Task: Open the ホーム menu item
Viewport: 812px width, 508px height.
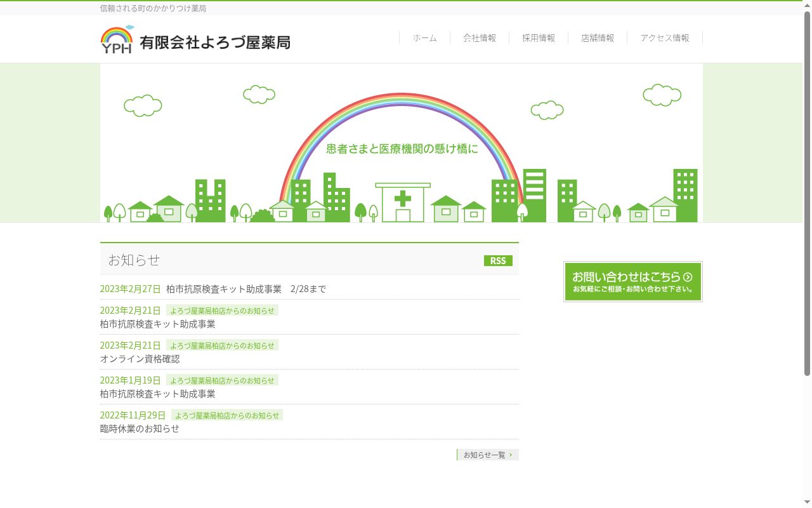Action: click(x=424, y=37)
